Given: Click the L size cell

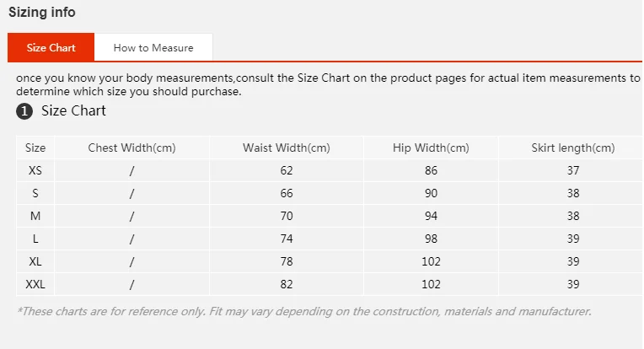Looking at the screenshot, I should 35,239.
